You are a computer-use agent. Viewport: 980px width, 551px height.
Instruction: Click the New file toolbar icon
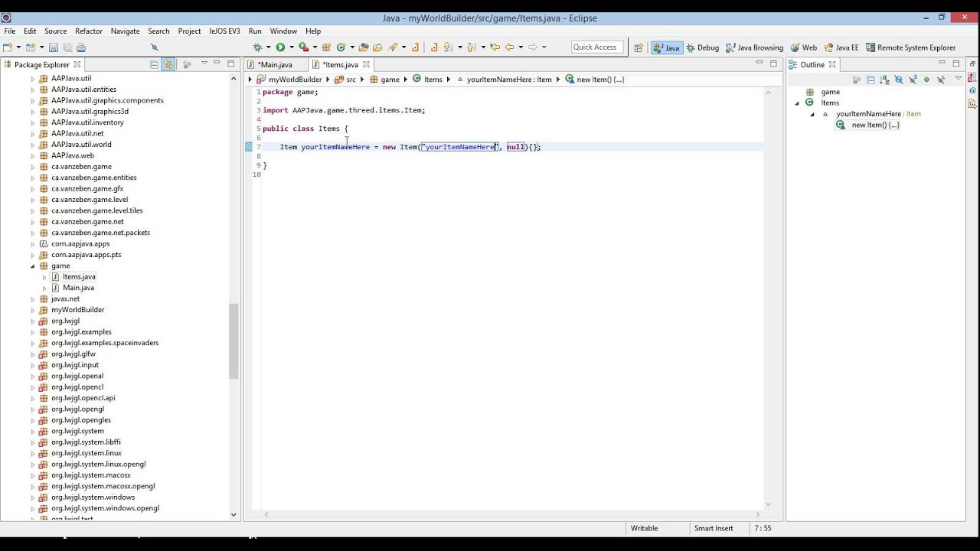tap(8, 47)
